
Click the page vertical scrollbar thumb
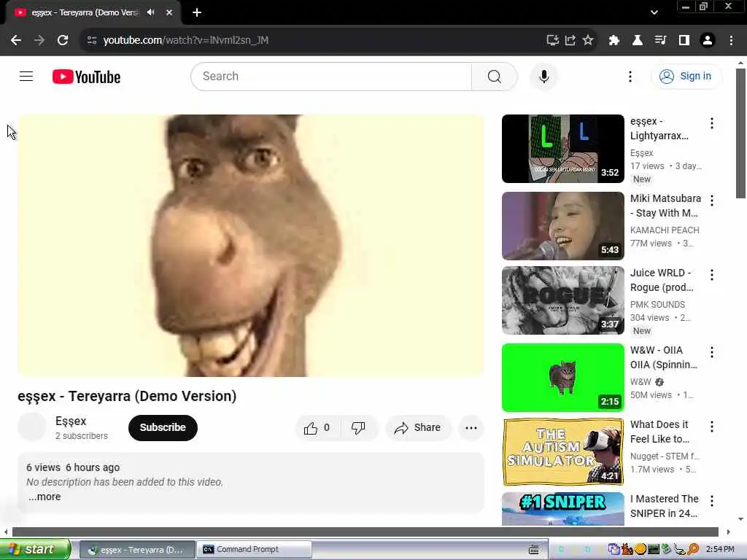[x=740, y=133]
